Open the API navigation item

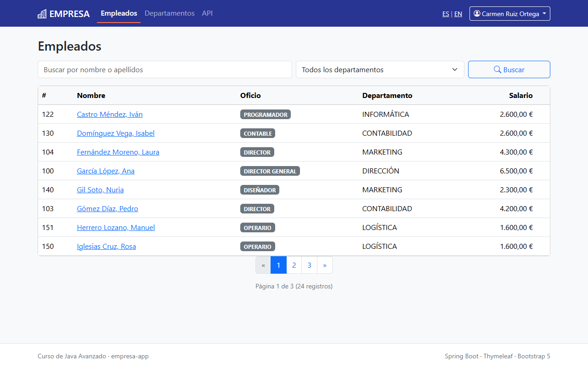tap(207, 13)
